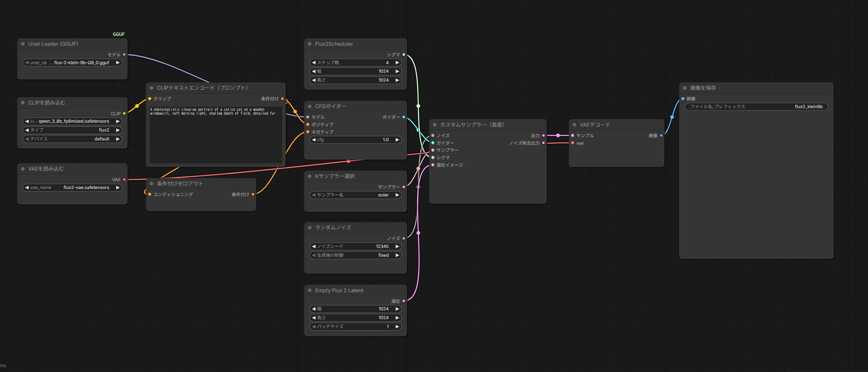Click the CLIP output port on CLIPを読み込む node

(x=124, y=113)
